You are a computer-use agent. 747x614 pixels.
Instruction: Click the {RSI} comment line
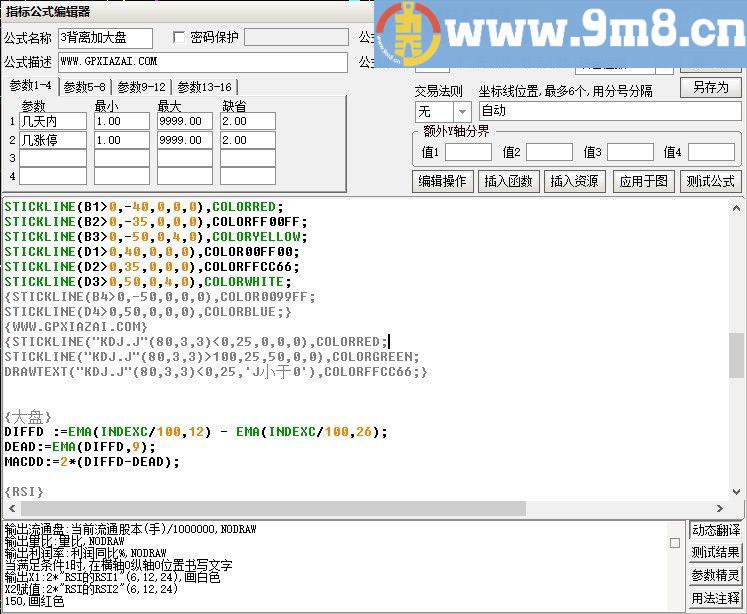(24, 492)
